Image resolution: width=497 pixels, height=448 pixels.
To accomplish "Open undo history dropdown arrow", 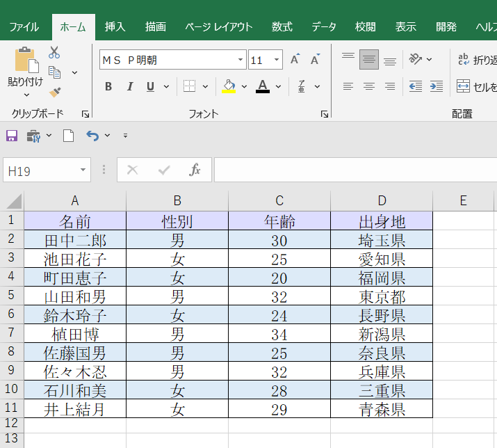I will [108, 136].
